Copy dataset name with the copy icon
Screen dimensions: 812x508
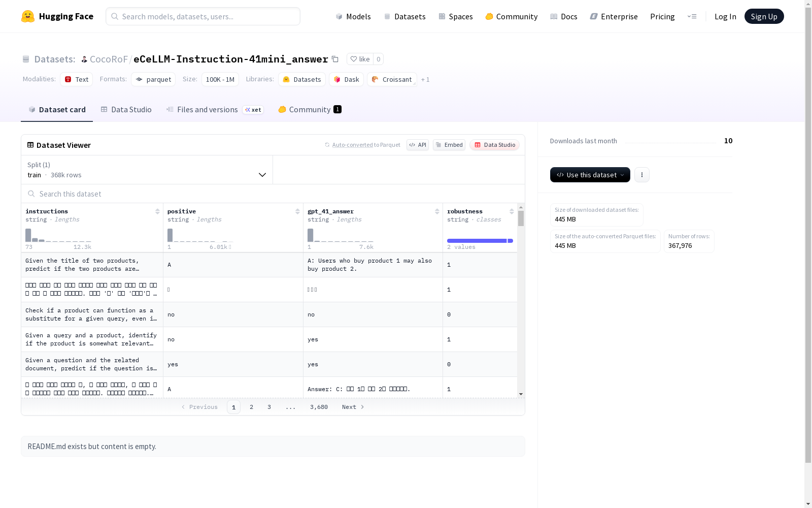coord(335,59)
